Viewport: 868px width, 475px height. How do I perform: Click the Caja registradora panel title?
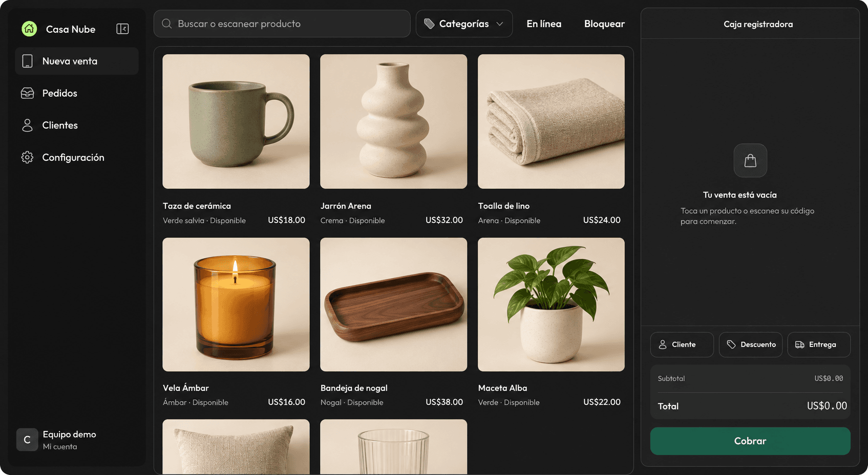(758, 24)
